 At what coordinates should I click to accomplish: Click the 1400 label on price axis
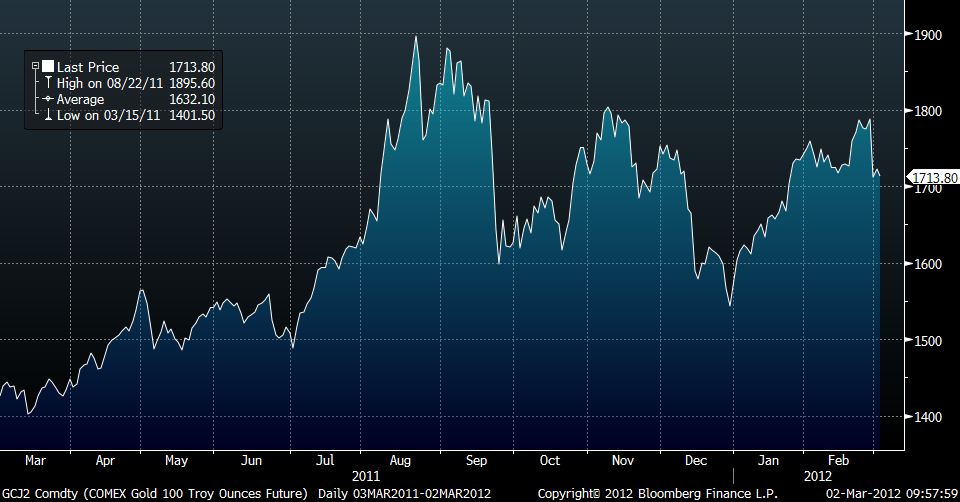click(x=927, y=417)
